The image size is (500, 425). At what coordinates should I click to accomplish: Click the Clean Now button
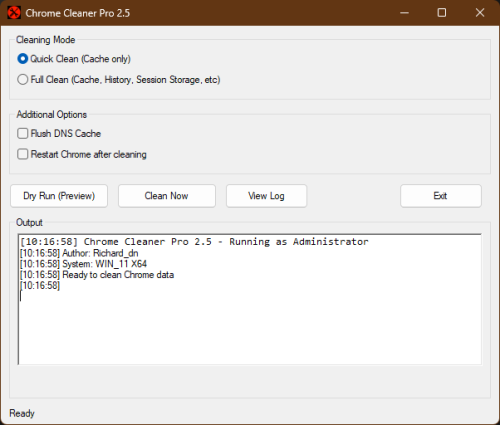click(167, 196)
